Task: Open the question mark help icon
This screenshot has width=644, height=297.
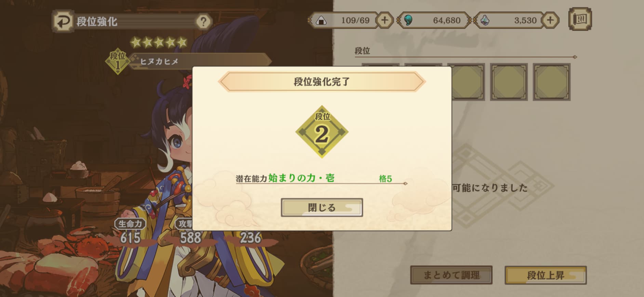Action: [x=203, y=22]
